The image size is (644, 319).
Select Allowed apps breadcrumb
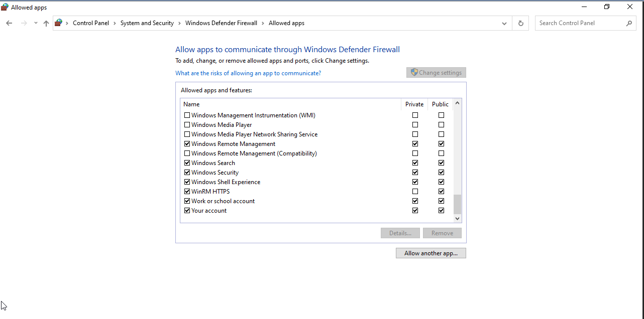click(x=286, y=23)
